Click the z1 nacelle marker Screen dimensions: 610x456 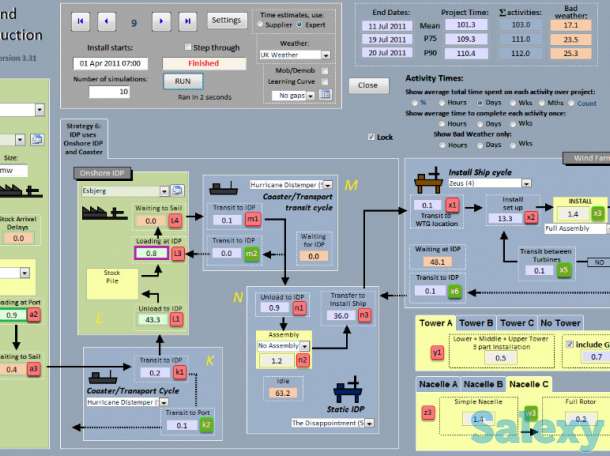click(x=428, y=413)
